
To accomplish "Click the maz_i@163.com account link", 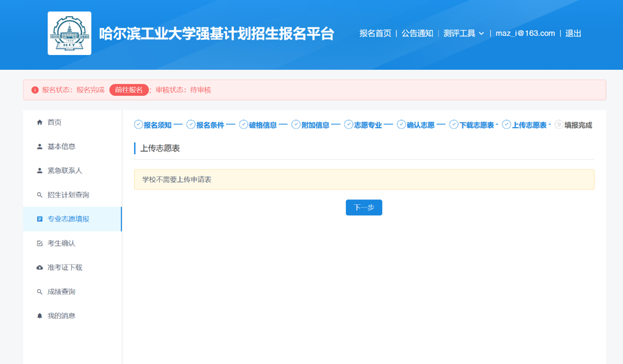I will click(525, 33).
